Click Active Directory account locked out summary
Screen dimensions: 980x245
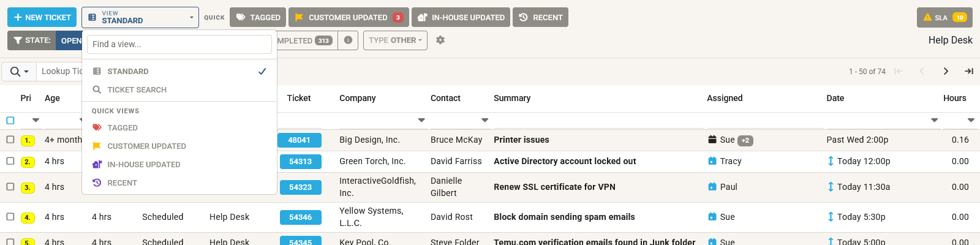565,161
